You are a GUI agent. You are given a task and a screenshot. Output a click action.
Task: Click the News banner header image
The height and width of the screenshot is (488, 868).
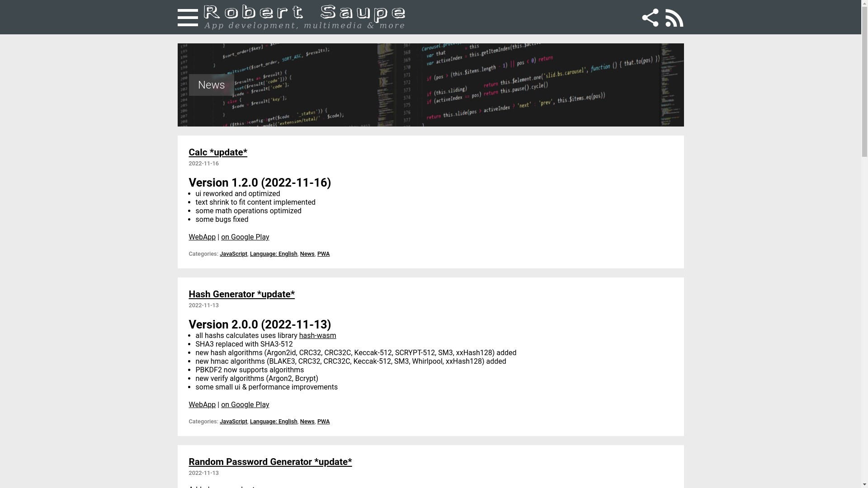[x=430, y=85]
